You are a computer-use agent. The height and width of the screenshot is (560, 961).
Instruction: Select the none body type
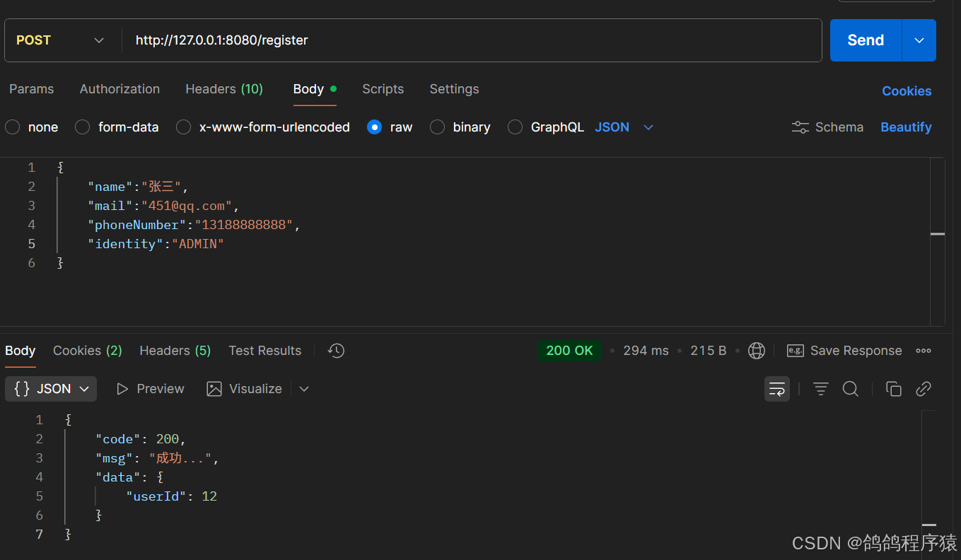(x=32, y=127)
